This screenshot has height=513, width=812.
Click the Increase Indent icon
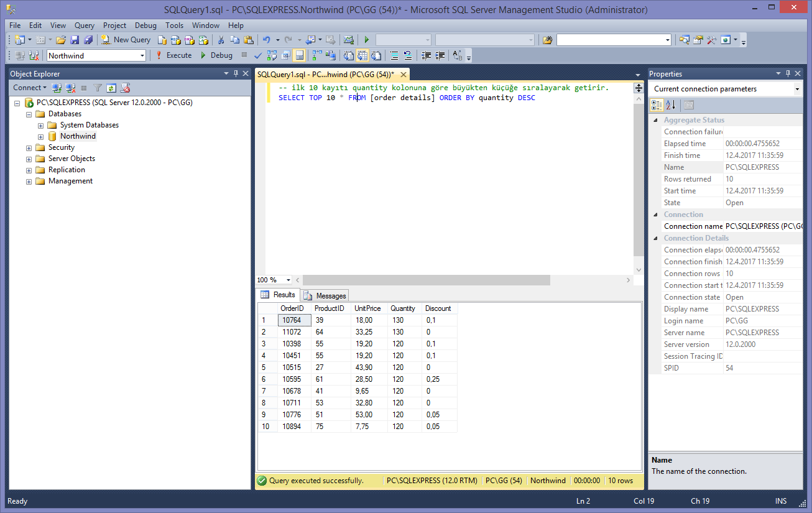click(x=440, y=55)
